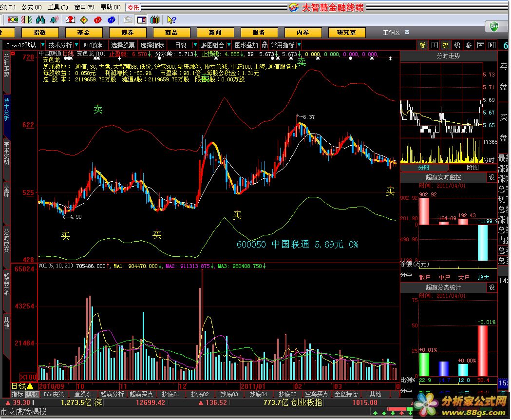The image size is (511, 420).
Task: Select the 全盘持仓 indicator tab
Action: coord(346,394)
